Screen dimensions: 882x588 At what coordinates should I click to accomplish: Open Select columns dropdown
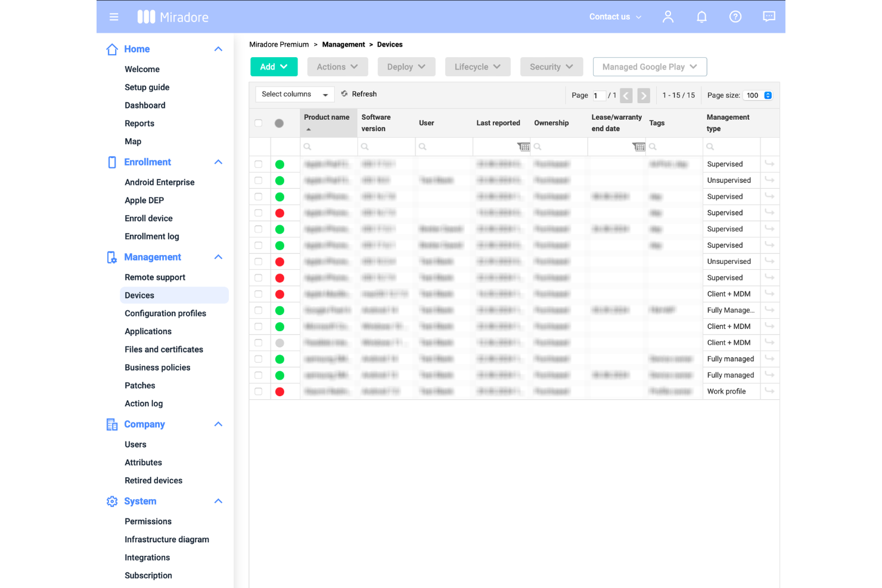[x=295, y=94]
